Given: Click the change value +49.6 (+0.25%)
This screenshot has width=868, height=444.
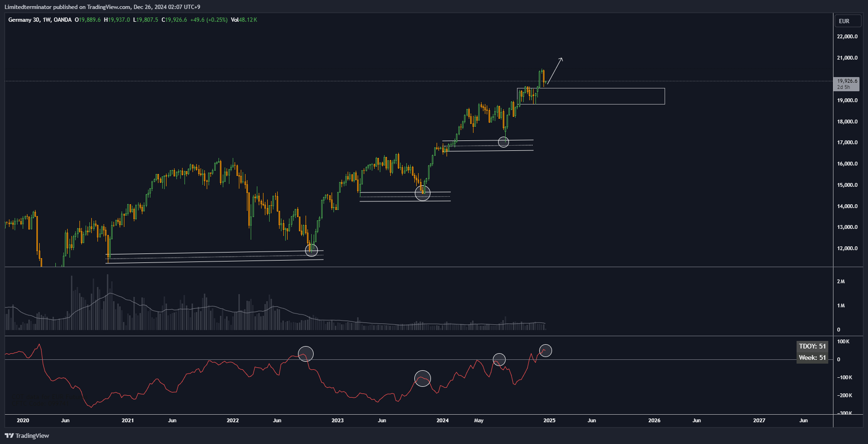Looking at the screenshot, I should tap(209, 20).
